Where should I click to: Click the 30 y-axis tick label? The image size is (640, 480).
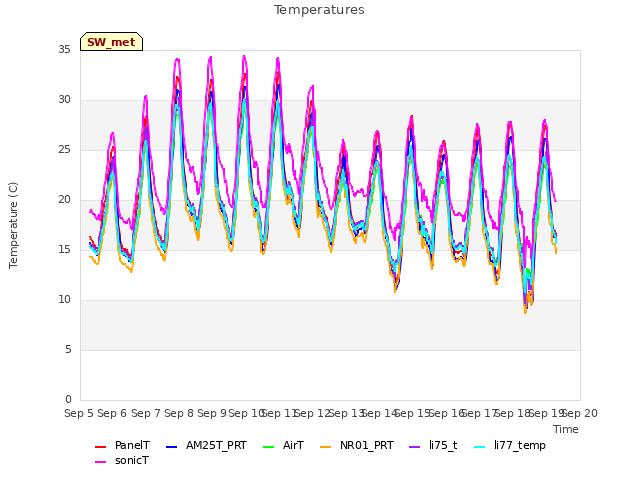(64, 100)
